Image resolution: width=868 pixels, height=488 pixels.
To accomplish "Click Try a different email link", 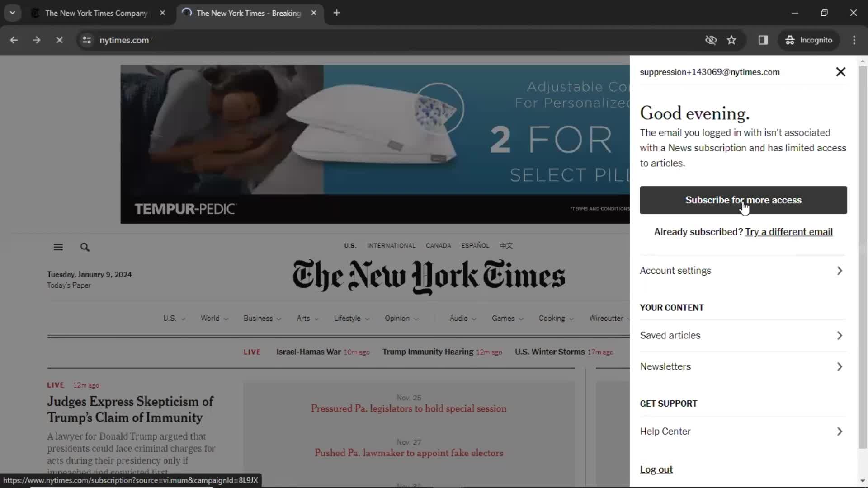I will [789, 232].
